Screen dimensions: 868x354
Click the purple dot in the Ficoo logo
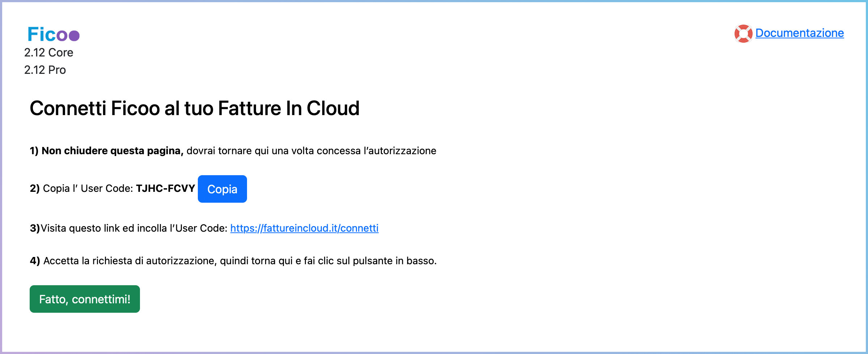tap(74, 36)
